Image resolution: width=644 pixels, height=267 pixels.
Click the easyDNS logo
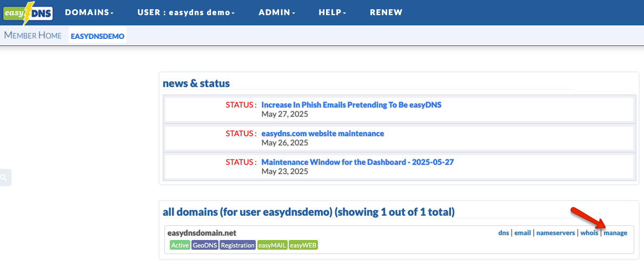[x=28, y=13]
